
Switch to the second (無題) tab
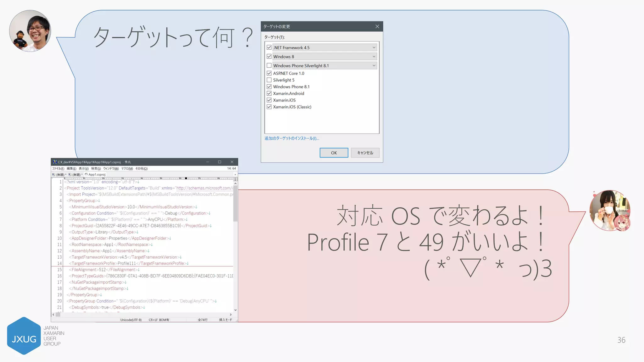pyautogui.click(x=75, y=175)
